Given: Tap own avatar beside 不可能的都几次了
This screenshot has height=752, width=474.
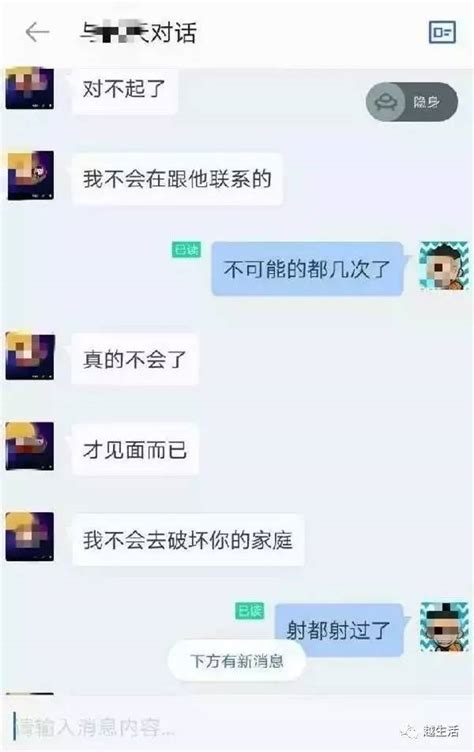Looking at the screenshot, I should pyautogui.click(x=444, y=266).
